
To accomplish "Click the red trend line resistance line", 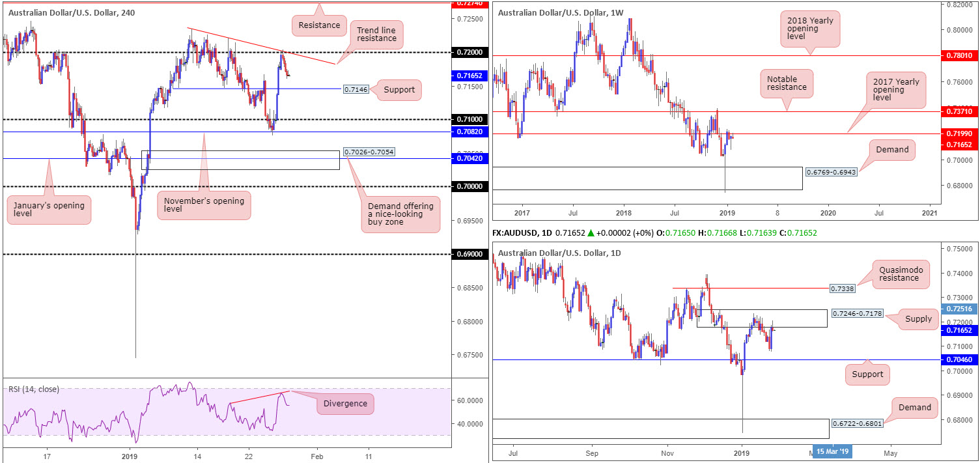I will [260, 46].
